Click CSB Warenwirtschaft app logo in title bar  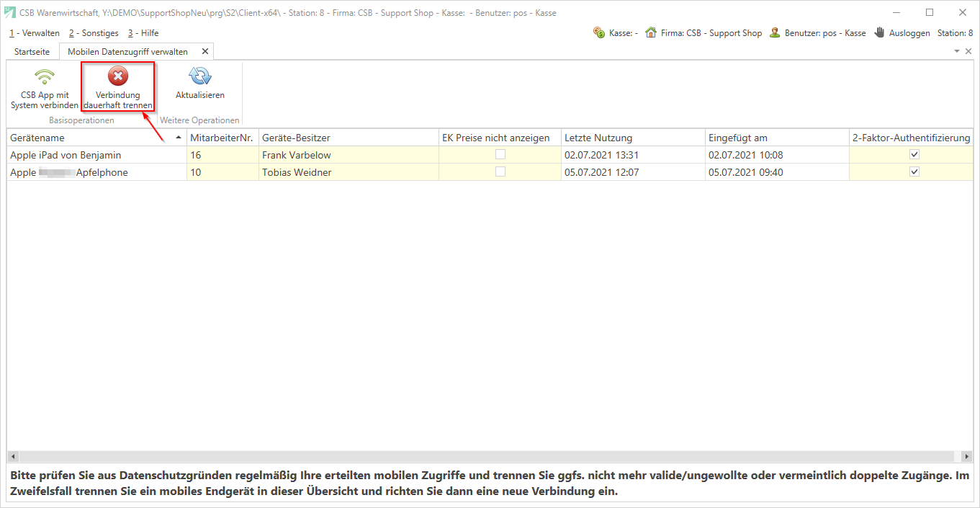coord(10,12)
